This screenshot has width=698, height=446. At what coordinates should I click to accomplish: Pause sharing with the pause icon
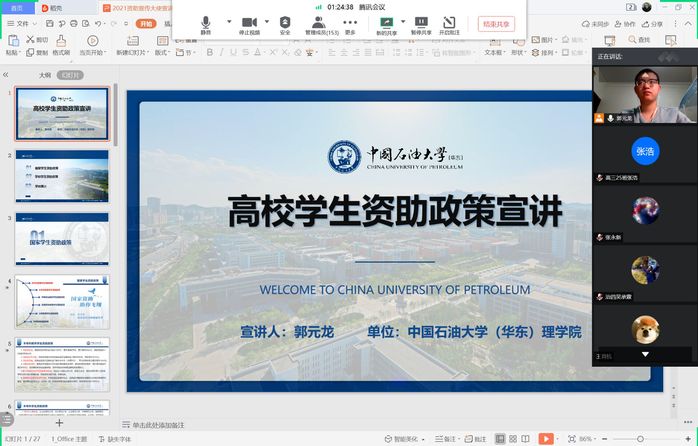point(421,24)
